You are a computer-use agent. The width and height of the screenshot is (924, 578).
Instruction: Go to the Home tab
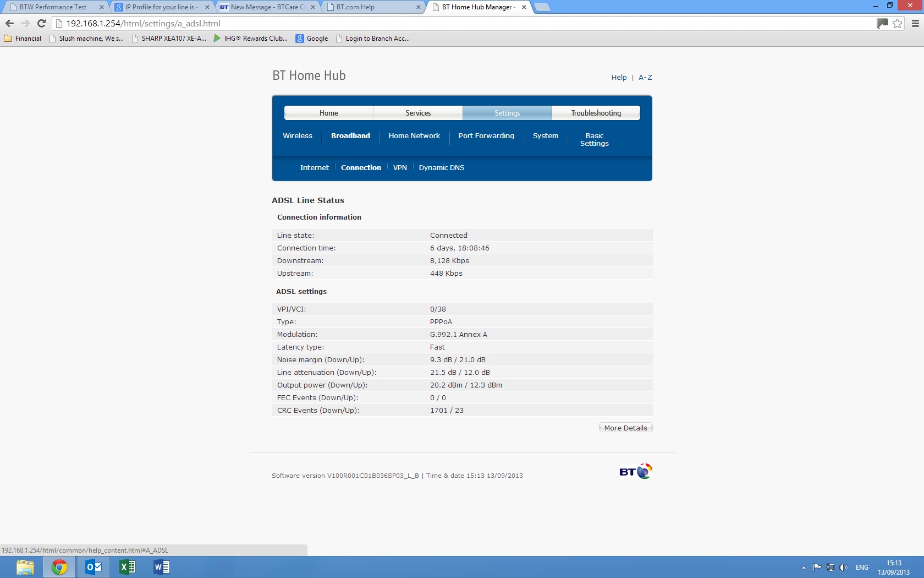click(328, 113)
